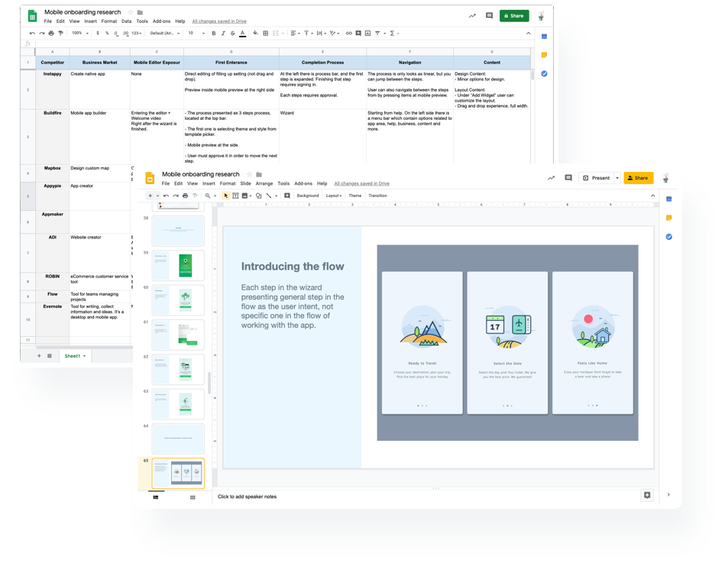This screenshot has height=570, width=728.
Task: Click activity trend icon in Sheets header
Action: [x=472, y=16]
